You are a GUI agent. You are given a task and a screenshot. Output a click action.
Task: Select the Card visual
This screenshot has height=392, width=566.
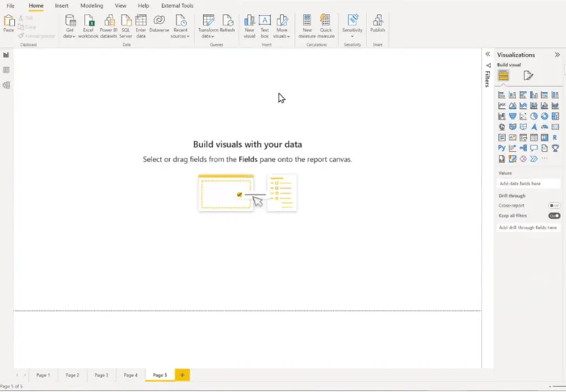point(555,127)
